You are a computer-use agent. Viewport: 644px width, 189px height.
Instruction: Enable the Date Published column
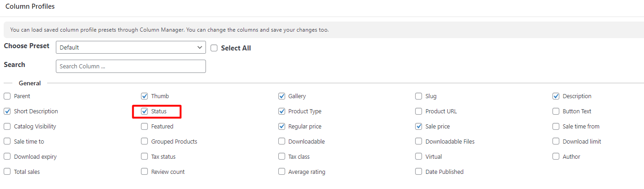pos(418,172)
